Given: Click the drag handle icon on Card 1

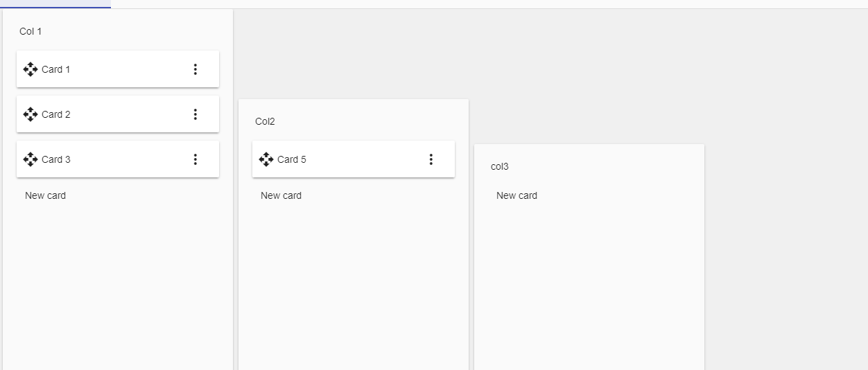Looking at the screenshot, I should click(x=31, y=69).
